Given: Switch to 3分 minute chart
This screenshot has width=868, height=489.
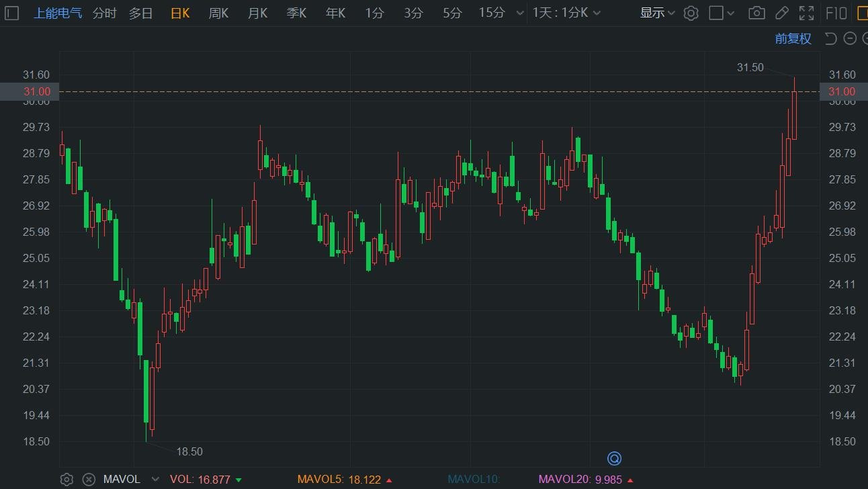Looking at the screenshot, I should (414, 13).
